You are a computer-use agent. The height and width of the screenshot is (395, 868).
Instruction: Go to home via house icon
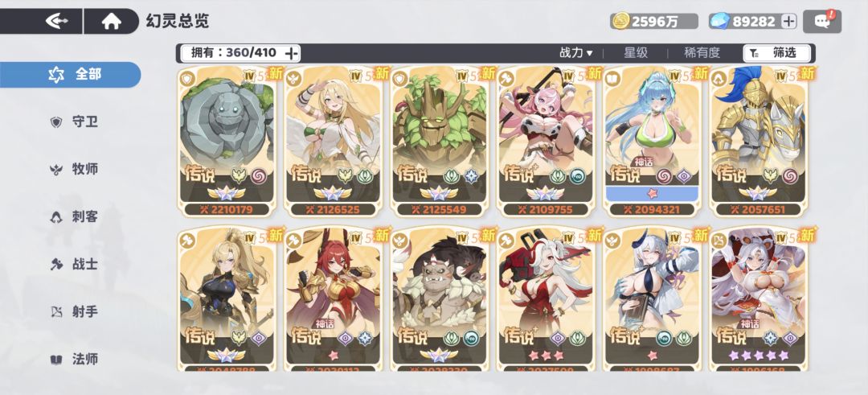[111, 21]
